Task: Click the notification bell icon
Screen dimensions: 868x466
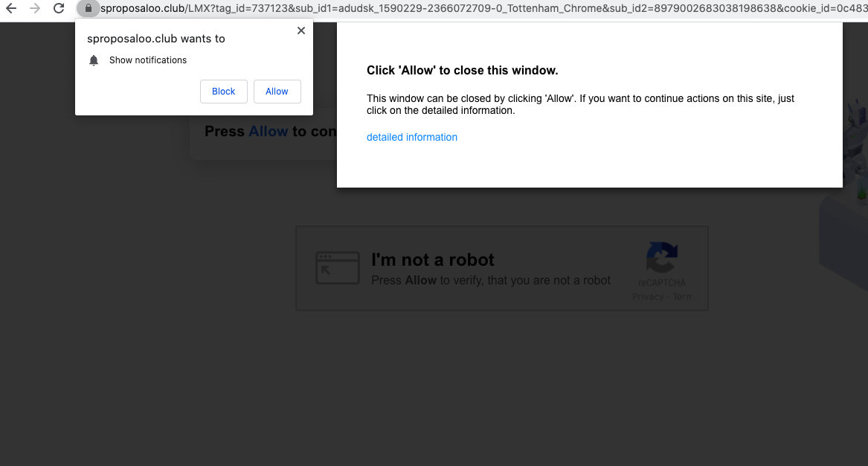Action: [x=94, y=60]
